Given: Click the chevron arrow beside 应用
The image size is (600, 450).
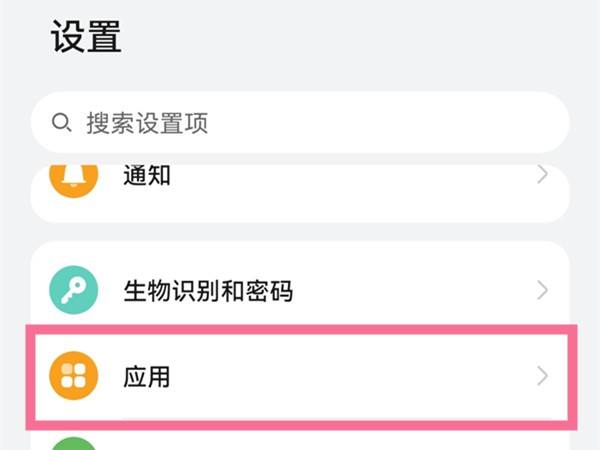Looking at the screenshot, I should click(x=542, y=376).
